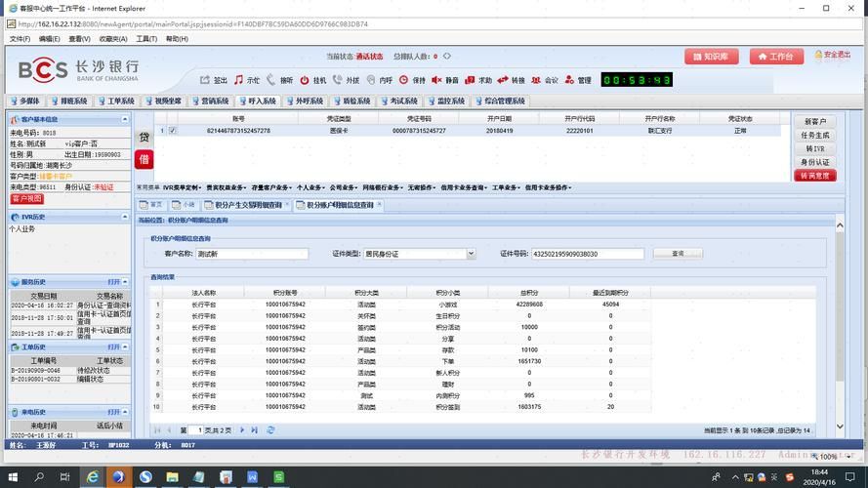Image resolution: width=868 pixels, height=488 pixels.
Task: Click the 任务生成 button
Action: coord(815,135)
